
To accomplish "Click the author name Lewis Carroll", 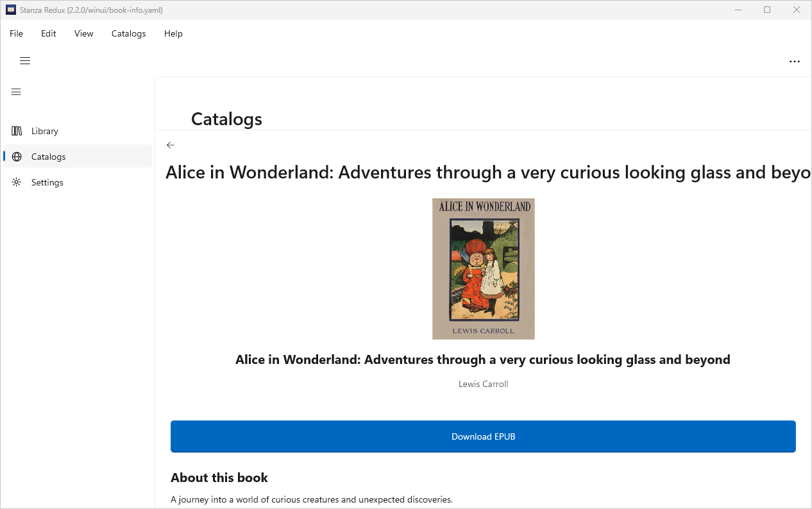I will pyautogui.click(x=484, y=384).
